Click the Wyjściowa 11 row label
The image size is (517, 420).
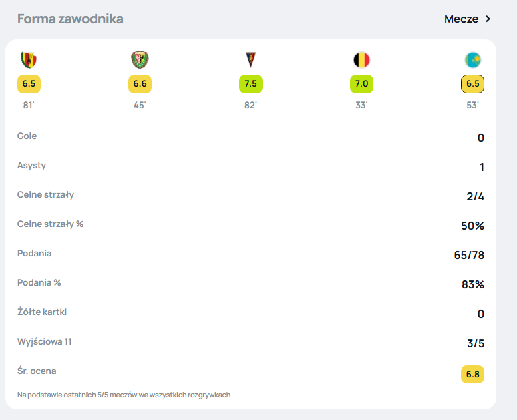pyautogui.click(x=45, y=341)
